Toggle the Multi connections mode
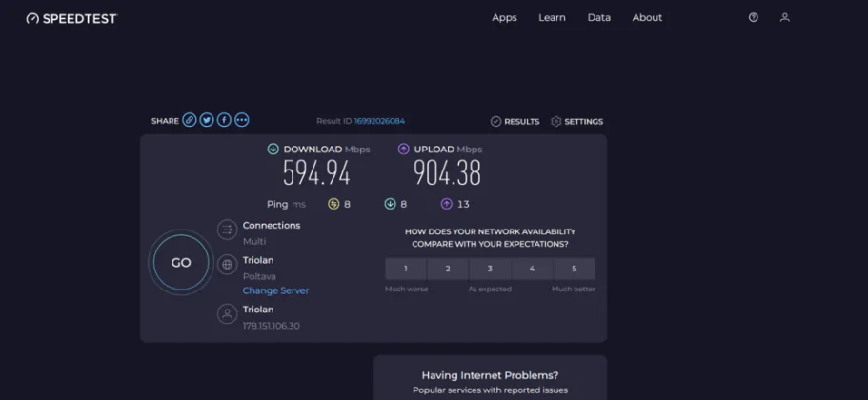 click(x=254, y=241)
